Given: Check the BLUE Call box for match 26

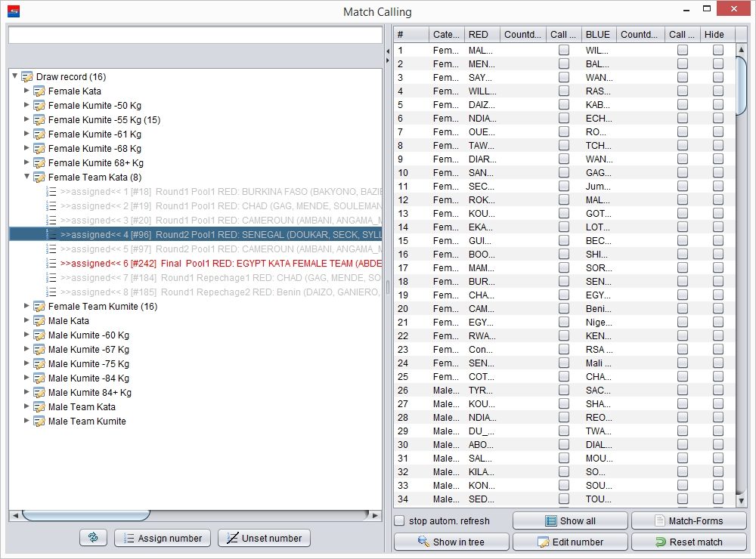Looking at the screenshot, I should point(682,391).
